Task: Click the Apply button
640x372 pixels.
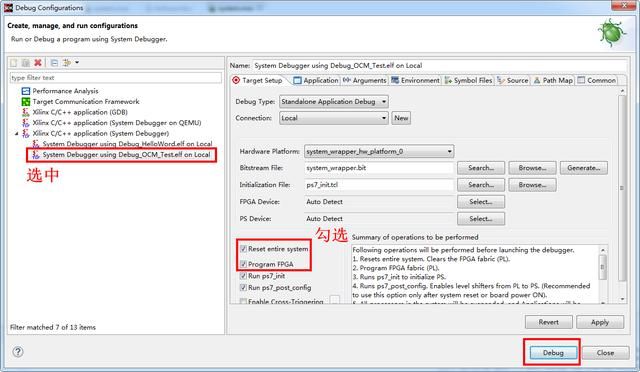Action: pos(600,322)
